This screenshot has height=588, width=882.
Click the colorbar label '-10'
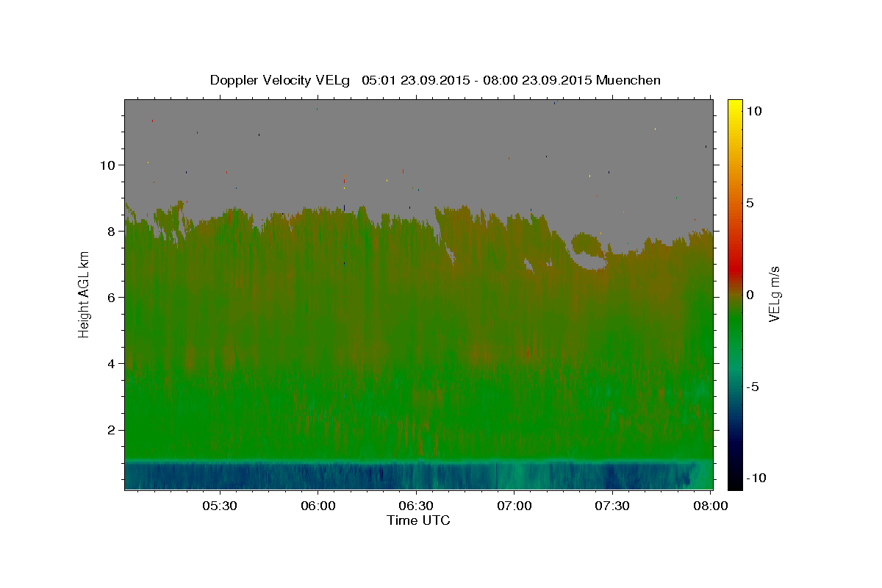(756, 478)
